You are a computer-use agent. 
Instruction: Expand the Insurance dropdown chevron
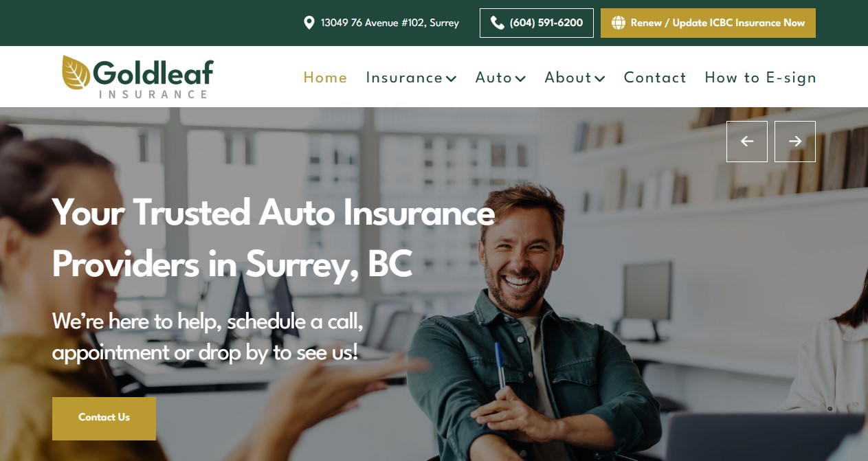452,78
